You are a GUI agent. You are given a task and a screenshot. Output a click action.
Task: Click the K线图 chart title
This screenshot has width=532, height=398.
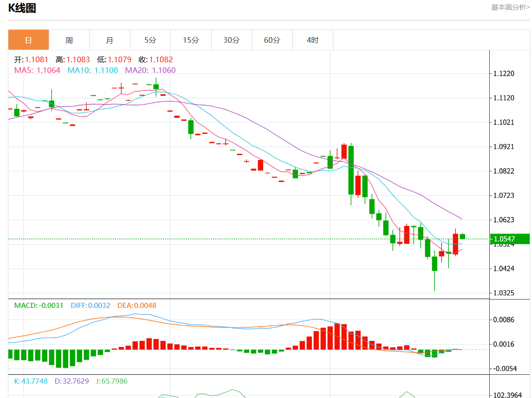22,8
